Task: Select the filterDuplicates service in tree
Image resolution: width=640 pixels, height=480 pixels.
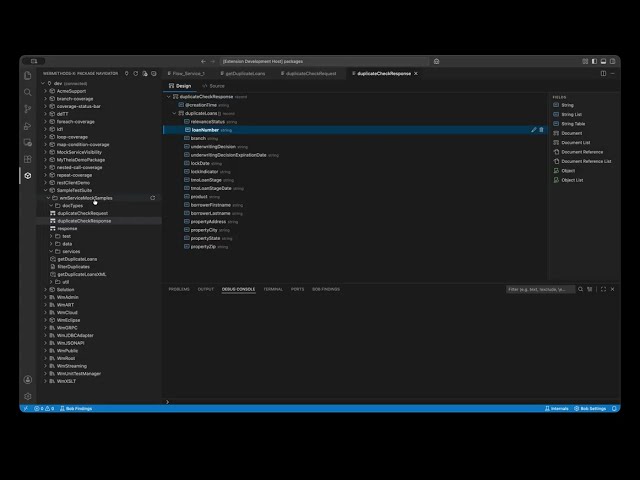Action: [73, 267]
